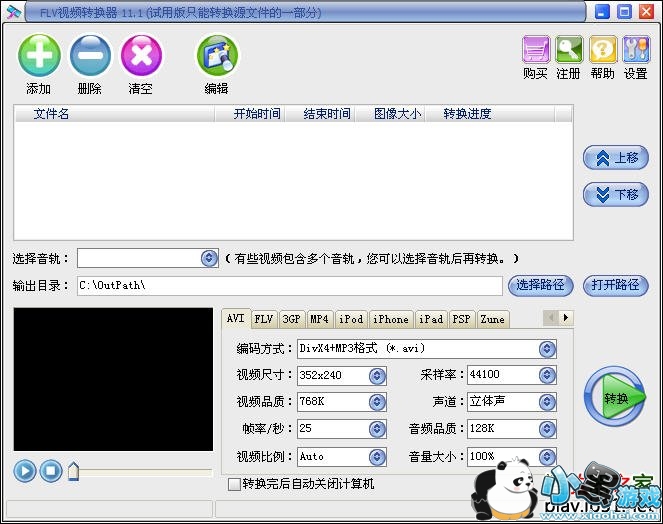Expand the 音频品质 128K dropdown

(x=547, y=429)
